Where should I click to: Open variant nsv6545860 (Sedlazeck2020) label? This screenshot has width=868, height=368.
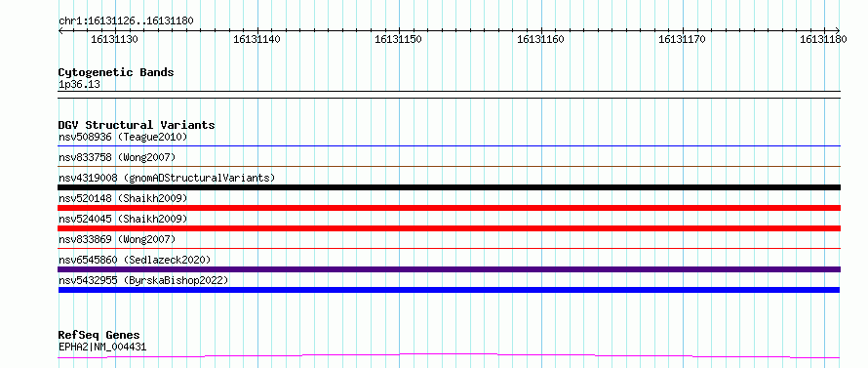(x=135, y=260)
